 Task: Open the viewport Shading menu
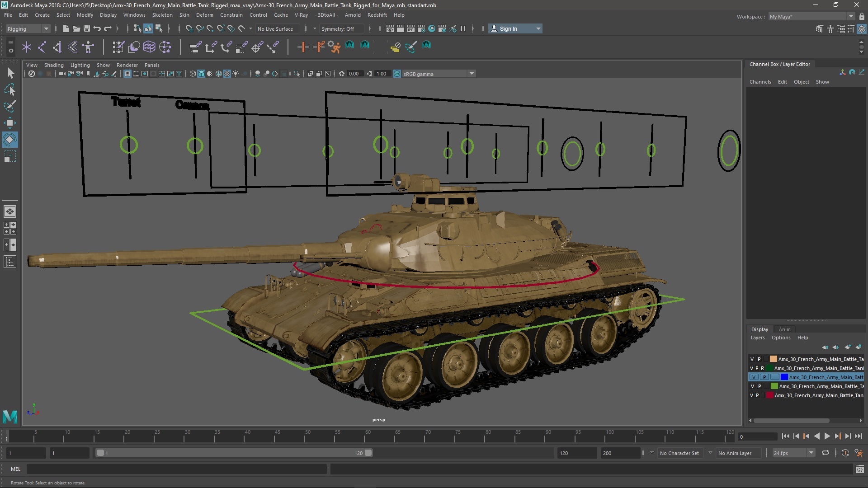[54, 65]
